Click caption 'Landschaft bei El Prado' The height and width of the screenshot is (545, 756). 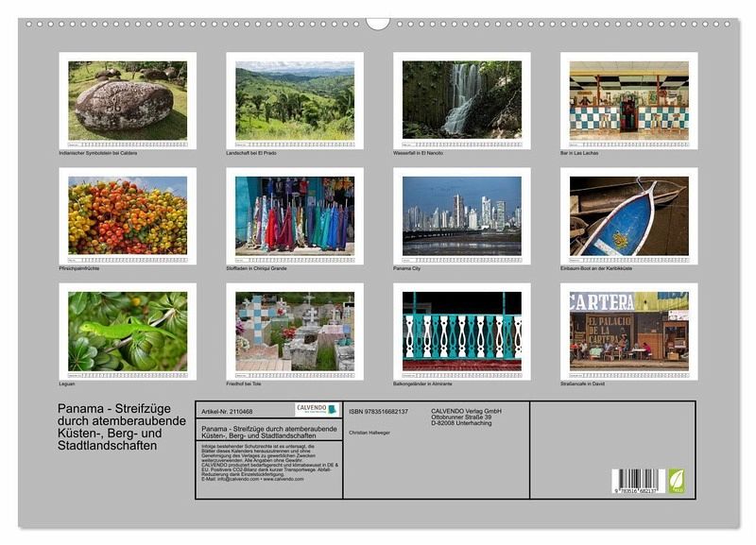(251, 153)
